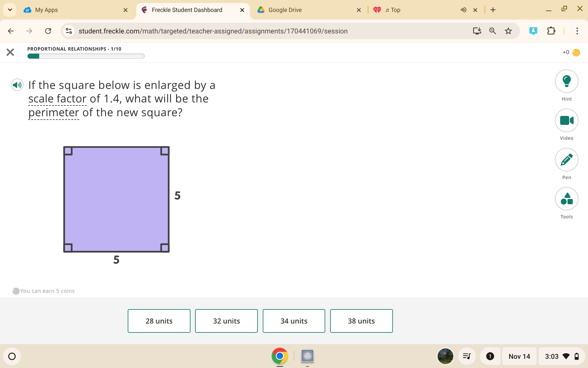This screenshot has width=588, height=368.
Task: Click the Nov 14 date in system tray
Action: 519,356
